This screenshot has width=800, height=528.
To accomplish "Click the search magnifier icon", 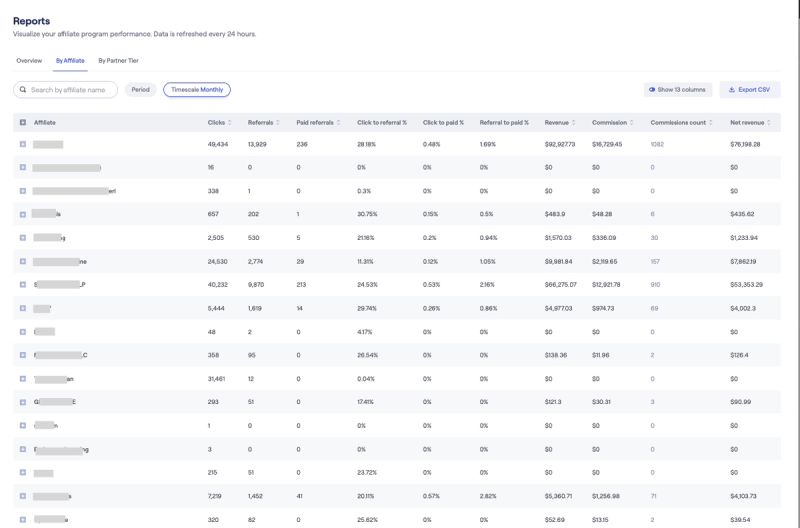I will 23,90.
